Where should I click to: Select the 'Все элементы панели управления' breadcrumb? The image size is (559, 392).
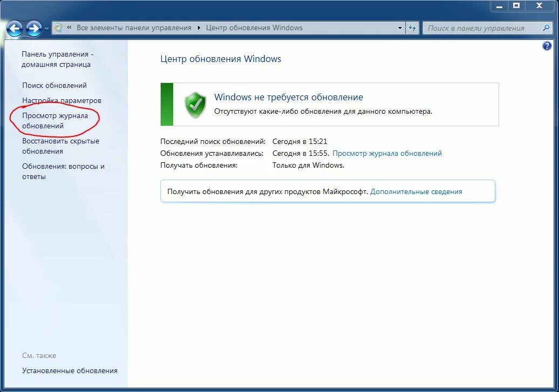click(134, 28)
